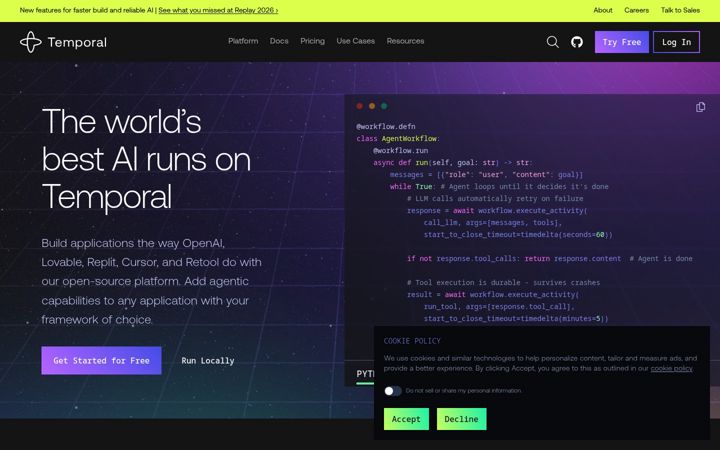Image resolution: width=720 pixels, height=450 pixels.
Task: Open the Docs menu item
Action: click(279, 41)
